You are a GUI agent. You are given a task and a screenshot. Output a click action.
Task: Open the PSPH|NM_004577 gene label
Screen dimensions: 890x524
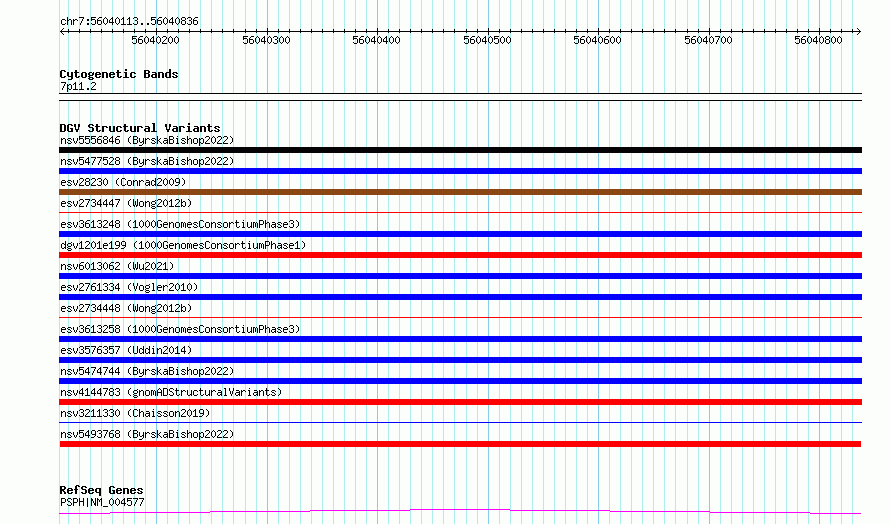[x=102, y=502]
